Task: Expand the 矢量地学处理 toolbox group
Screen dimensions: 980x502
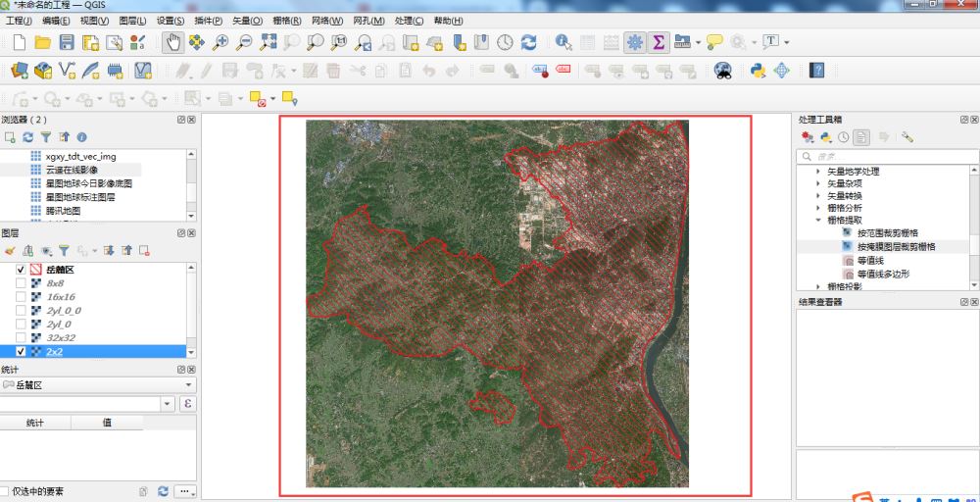Action: coord(819,172)
